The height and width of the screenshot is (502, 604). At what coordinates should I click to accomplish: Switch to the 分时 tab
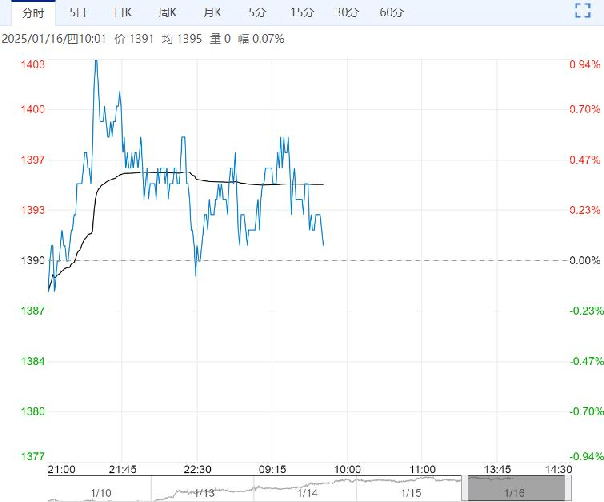pos(33,13)
